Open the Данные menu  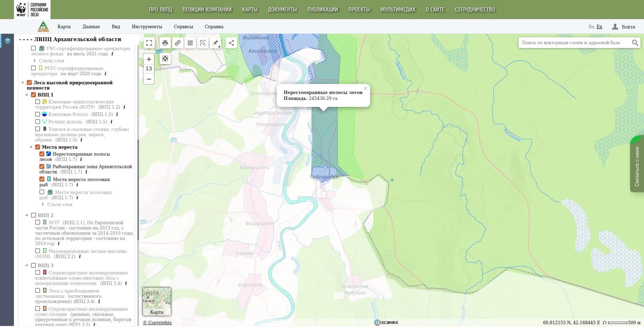click(x=91, y=26)
